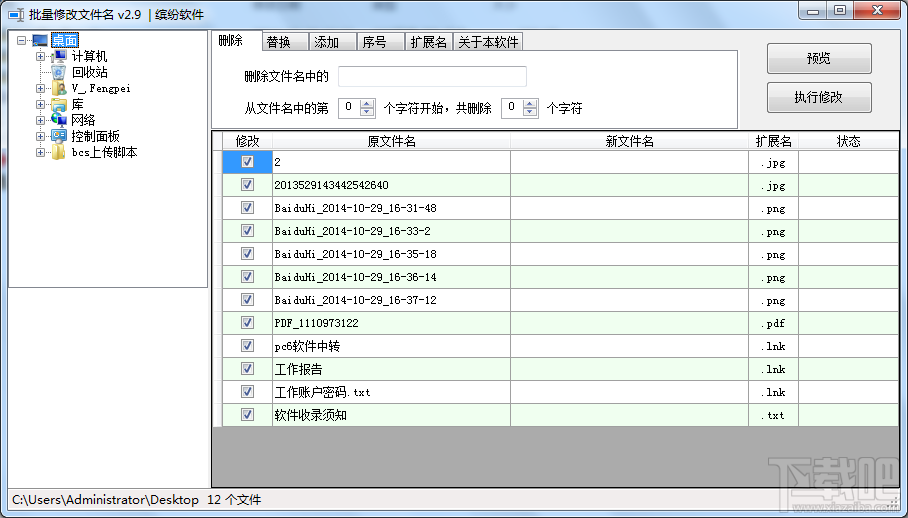The height and width of the screenshot is (518, 908).
Task: Focus the 删除文件名中的 text input field
Action: pyautogui.click(x=433, y=76)
